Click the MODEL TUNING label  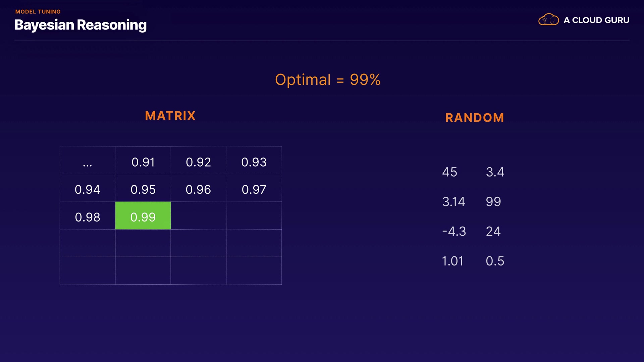(38, 12)
